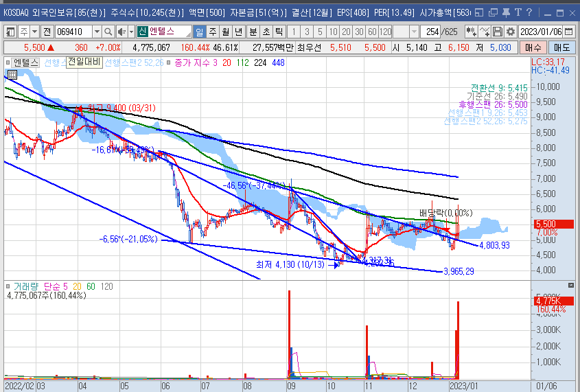Switch to 분 minute chart
The height and width of the screenshot is (392, 580).
click(x=253, y=32)
